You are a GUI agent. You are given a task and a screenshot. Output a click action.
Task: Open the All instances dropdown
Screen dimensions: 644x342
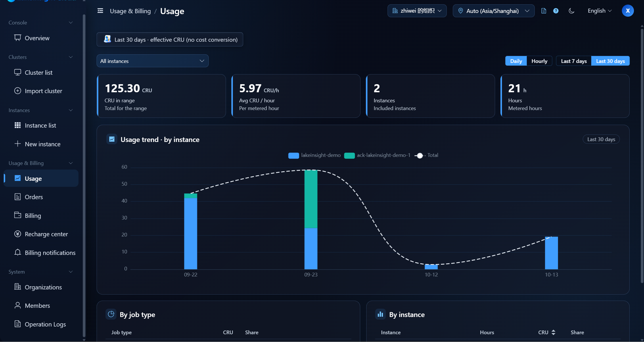click(152, 61)
